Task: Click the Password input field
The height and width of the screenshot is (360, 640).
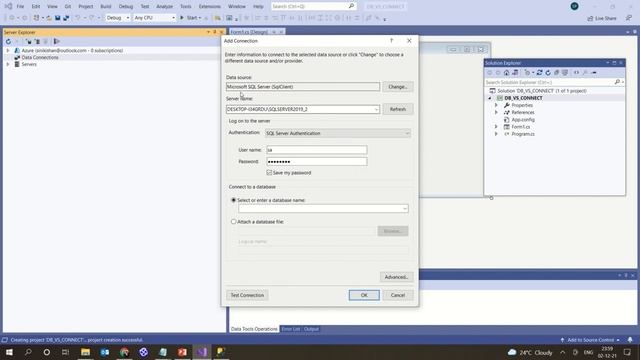Action: pos(317,162)
